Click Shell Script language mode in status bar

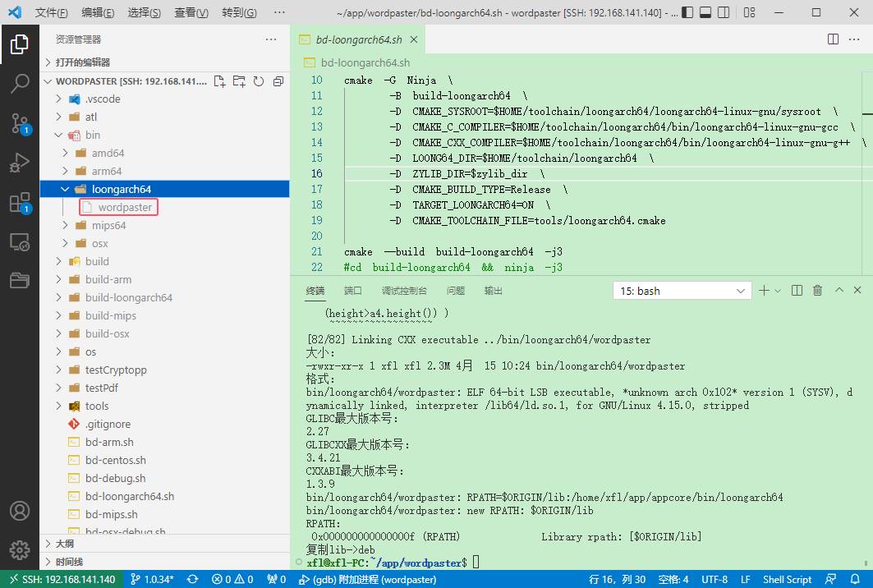tap(787, 579)
